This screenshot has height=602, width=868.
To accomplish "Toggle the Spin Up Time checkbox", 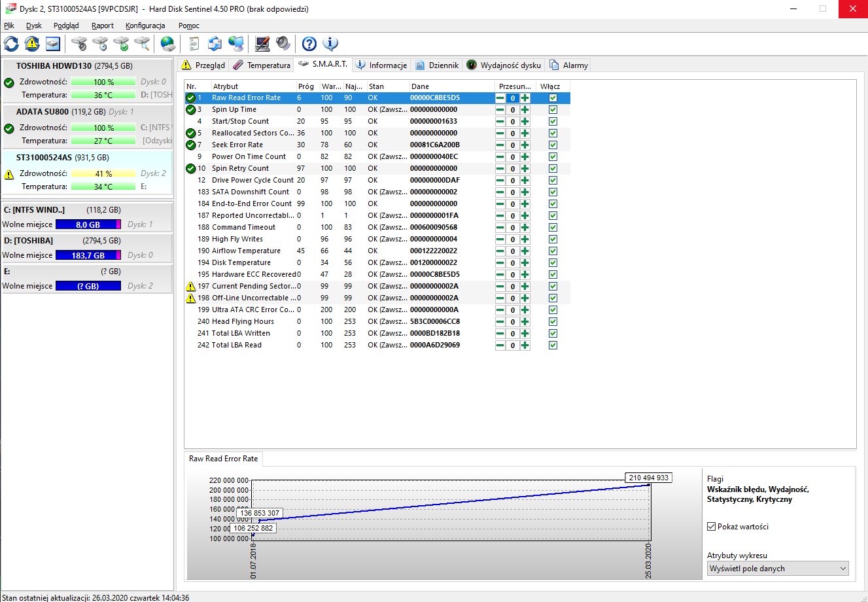I will 553,110.
